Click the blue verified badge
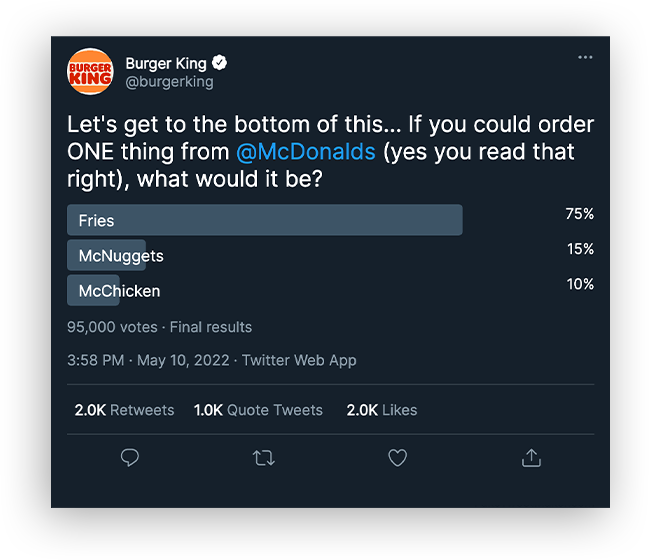The height and width of the screenshot is (560, 649). pos(220,63)
